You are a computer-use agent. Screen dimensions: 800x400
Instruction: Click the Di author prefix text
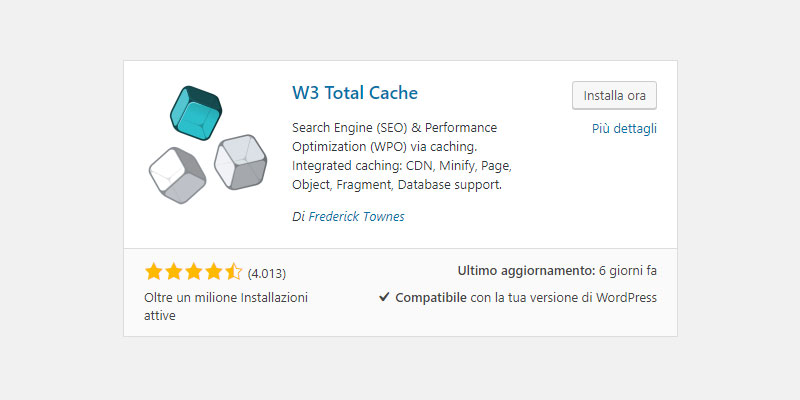[298, 216]
